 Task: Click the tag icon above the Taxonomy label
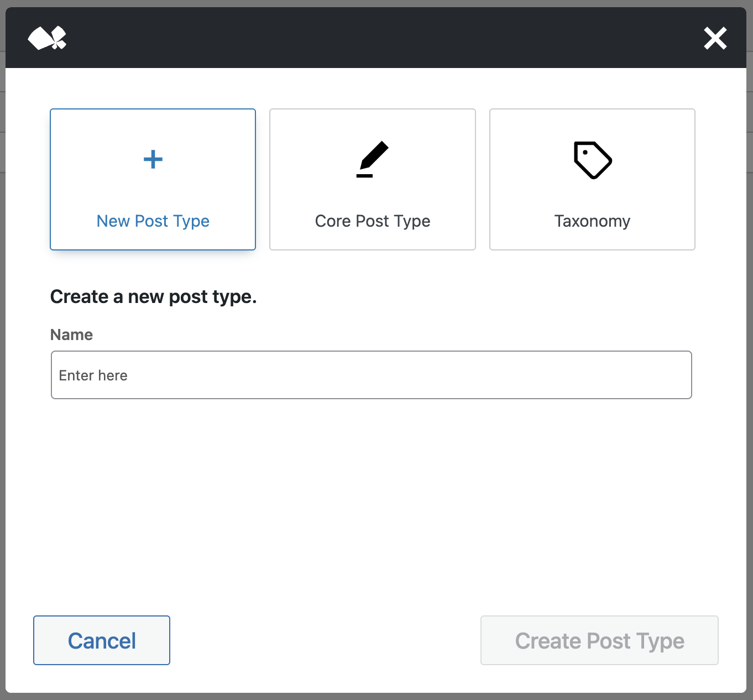coord(592,160)
